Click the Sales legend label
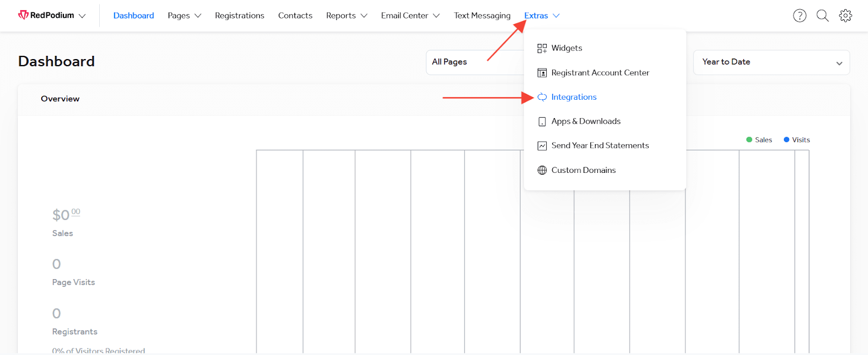Viewport: 868px width, 355px height. (763, 140)
